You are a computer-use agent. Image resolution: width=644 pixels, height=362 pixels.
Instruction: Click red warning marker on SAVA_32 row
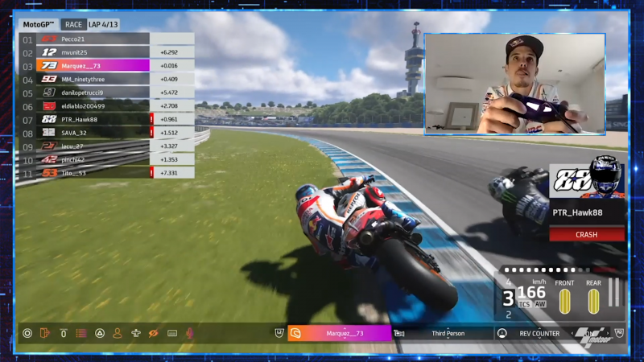(151, 133)
